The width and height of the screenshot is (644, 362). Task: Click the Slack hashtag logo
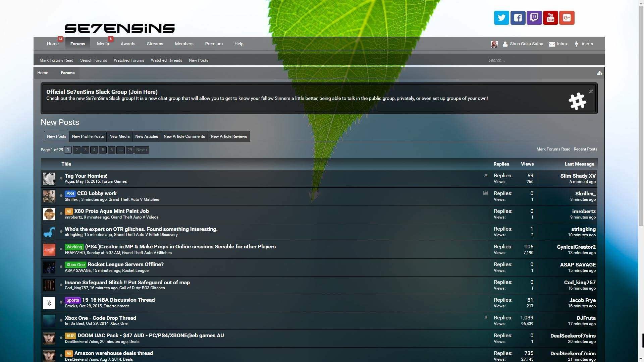(x=578, y=101)
